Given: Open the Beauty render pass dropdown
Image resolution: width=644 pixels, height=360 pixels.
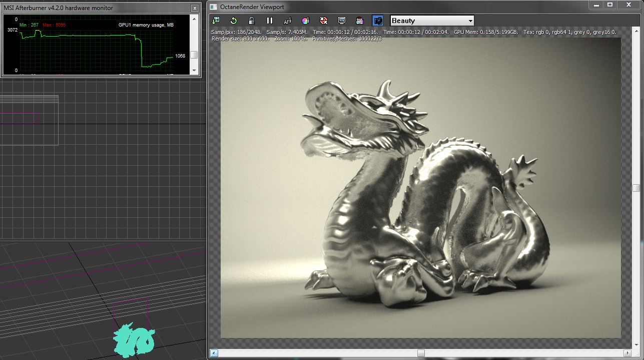Looking at the screenshot, I should click(x=432, y=21).
